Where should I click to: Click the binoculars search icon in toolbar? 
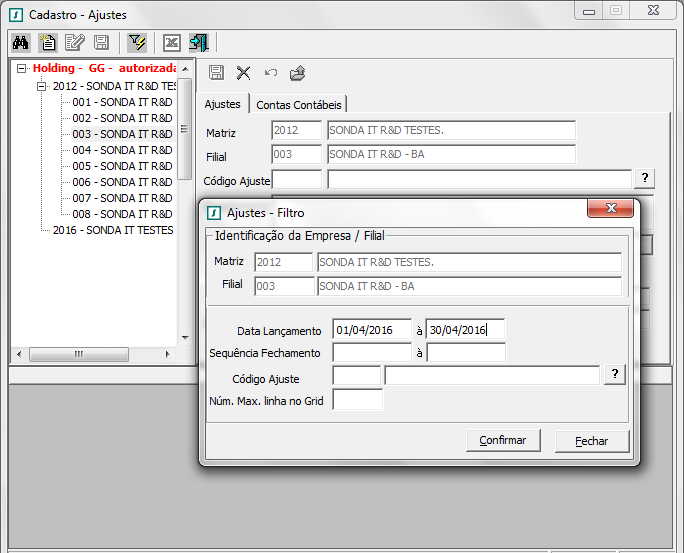click(x=20, y=43)
